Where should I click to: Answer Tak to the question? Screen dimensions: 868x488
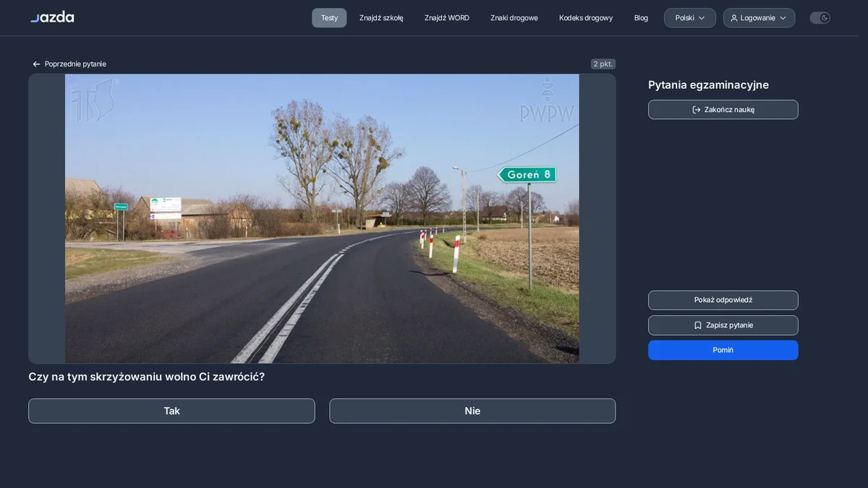pyautogui.click(x=171, y=411)
